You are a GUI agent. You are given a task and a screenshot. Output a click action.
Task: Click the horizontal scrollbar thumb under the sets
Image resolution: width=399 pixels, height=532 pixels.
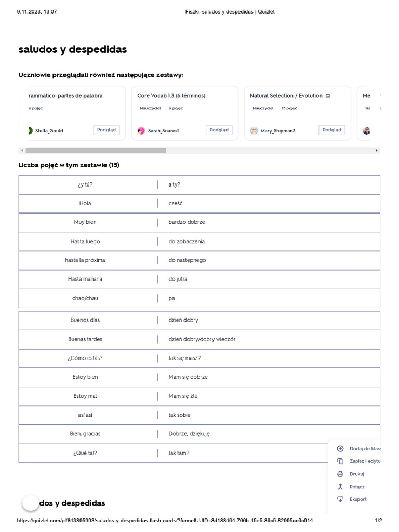96,151
